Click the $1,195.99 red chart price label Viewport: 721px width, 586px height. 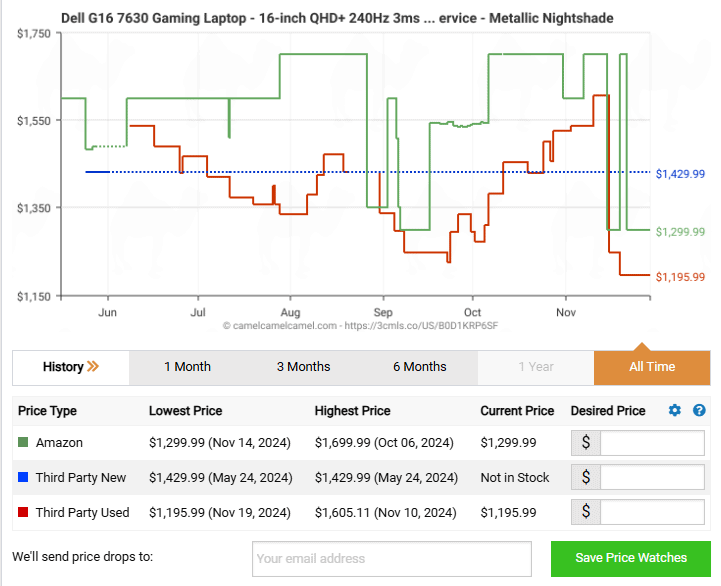[680, 277]
